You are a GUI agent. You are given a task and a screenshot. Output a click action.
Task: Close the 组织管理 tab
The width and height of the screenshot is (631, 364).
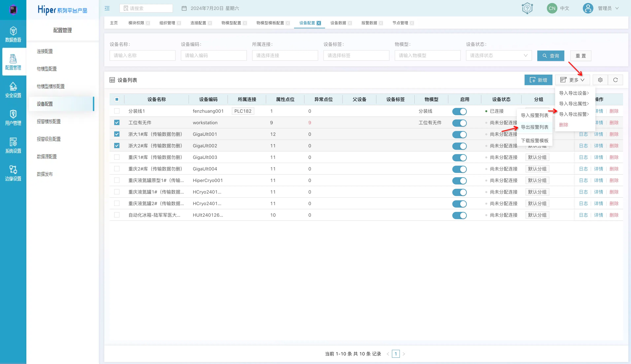click(x=179, y=23)
